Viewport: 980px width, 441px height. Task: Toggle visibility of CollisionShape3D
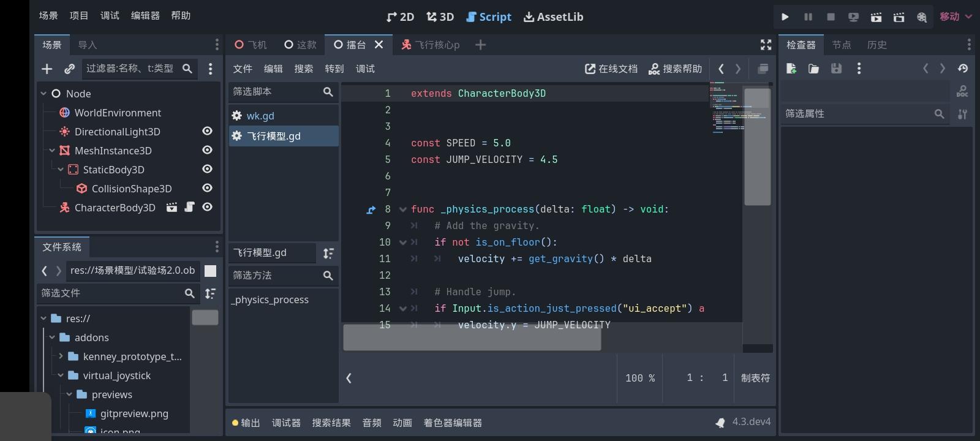[207, 188]
